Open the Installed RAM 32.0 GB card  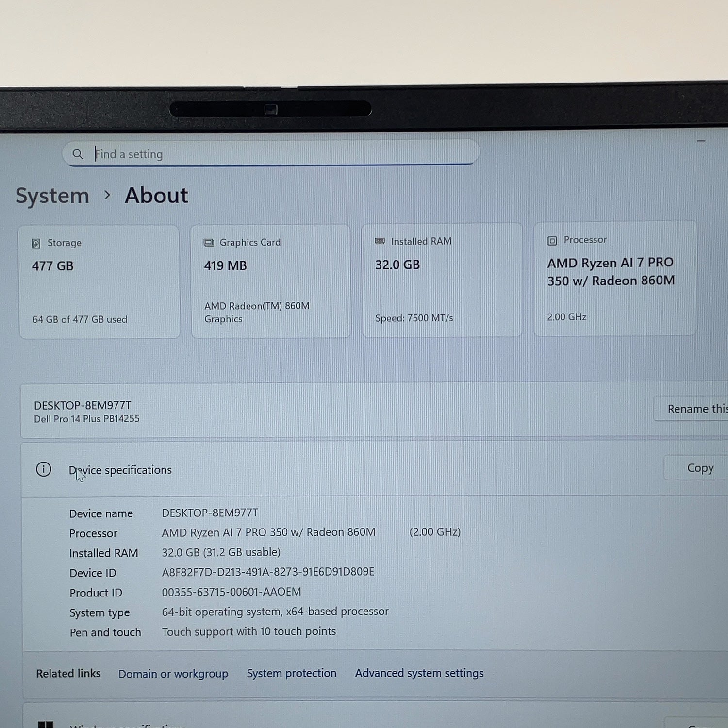[x=442, y=280]
